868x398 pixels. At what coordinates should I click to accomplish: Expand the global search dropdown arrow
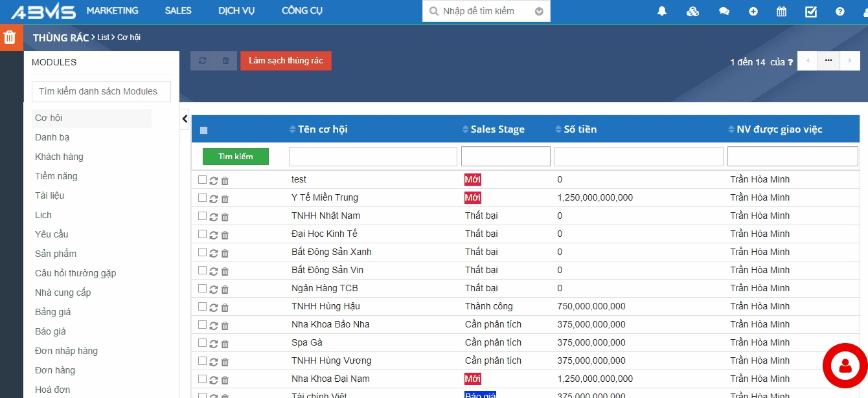[x=539, y=11]
